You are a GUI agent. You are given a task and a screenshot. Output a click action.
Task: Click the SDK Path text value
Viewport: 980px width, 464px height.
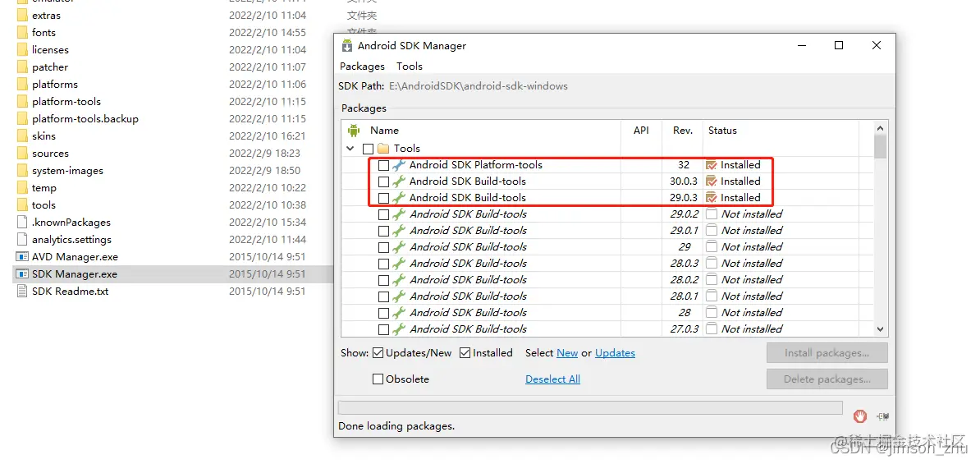point(479,85)
